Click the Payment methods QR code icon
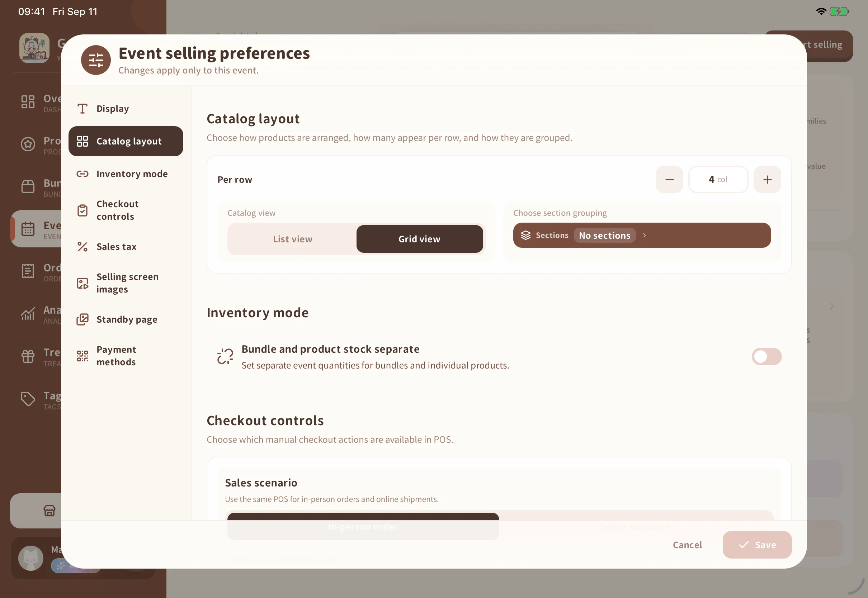This screenshot has width=868, height=598. 82,356
